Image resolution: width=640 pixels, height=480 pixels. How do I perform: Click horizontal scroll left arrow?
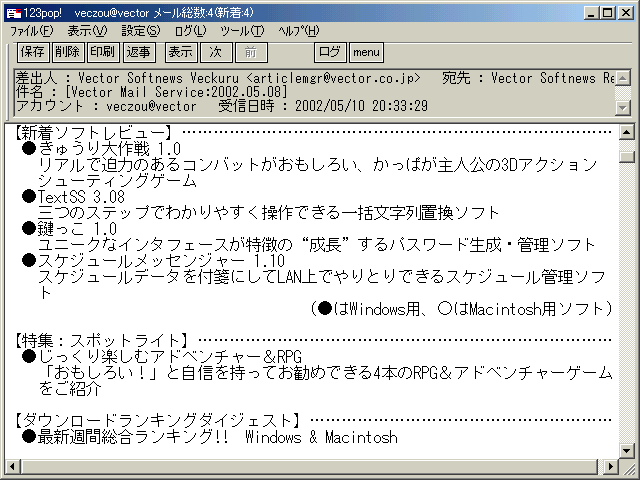click(x=12, y=466)
